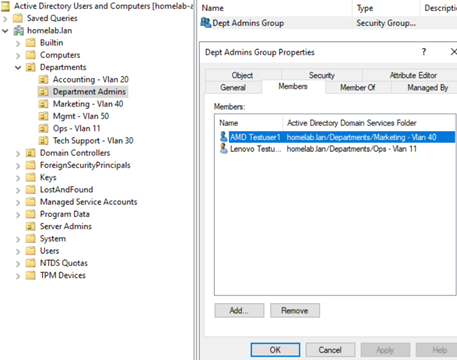Switch to the Security tab
The height and width of the screenshot is (360, 457).
322,75
